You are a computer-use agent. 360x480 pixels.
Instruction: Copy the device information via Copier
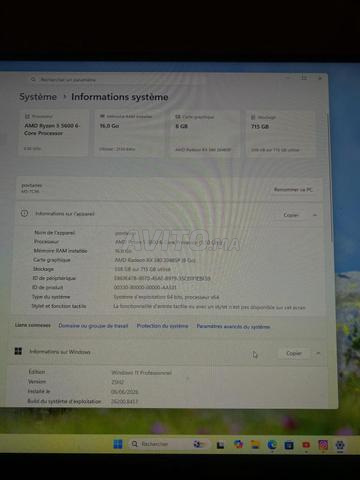pos(291,215)
